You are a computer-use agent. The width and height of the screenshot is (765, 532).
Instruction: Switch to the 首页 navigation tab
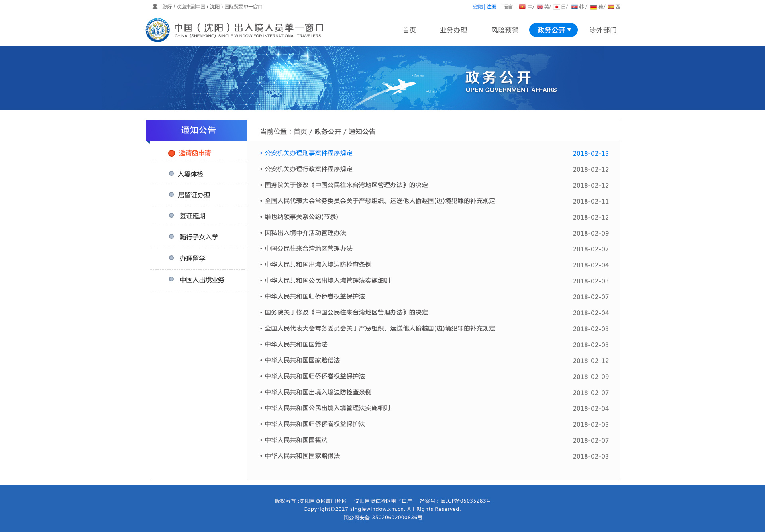(x=409, y=29)
